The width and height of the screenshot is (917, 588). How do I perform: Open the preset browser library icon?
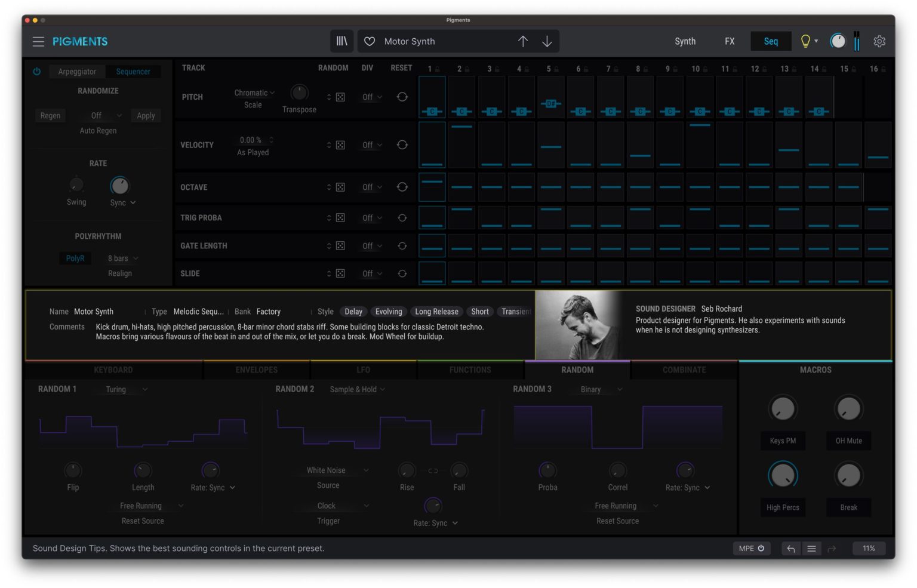click(x=341, y=41)
